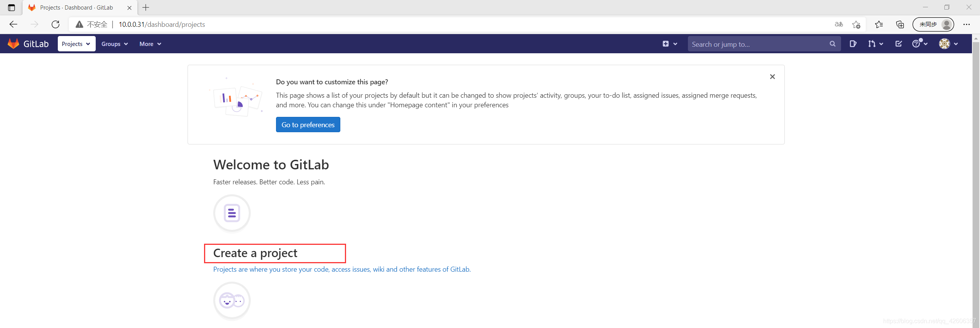
Task: Open the browser Collections icon
Action: (900, 25)
